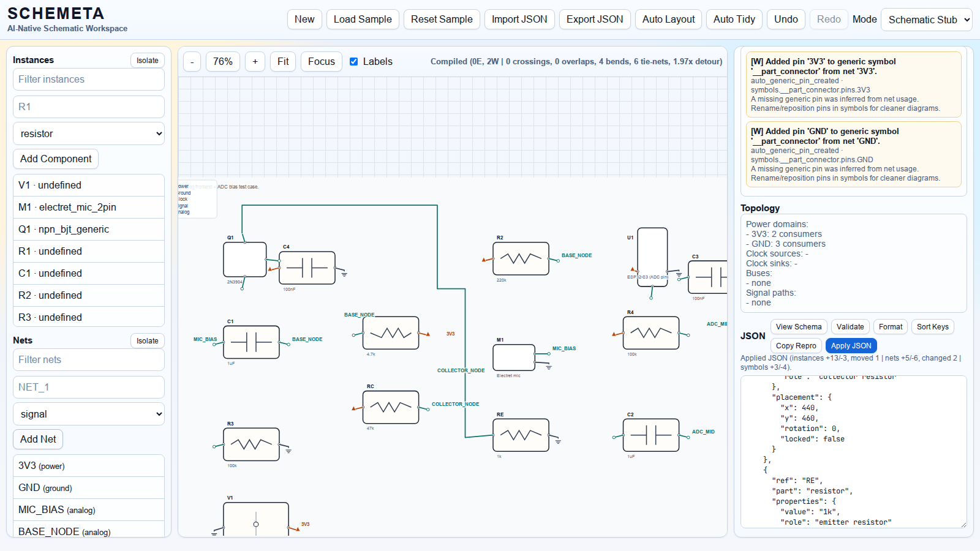Click the Auto Layout button
This screenshot has width=980, height=551.
668,20
